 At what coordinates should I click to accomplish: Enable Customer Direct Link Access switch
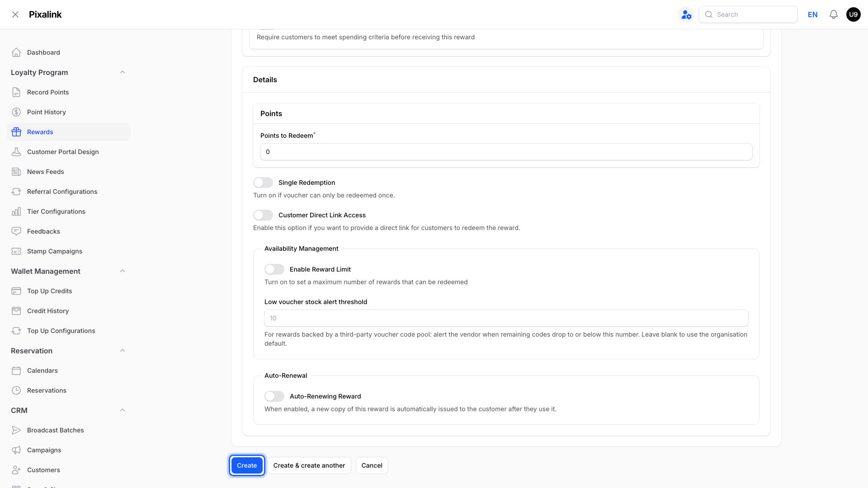tap(263, 215)
